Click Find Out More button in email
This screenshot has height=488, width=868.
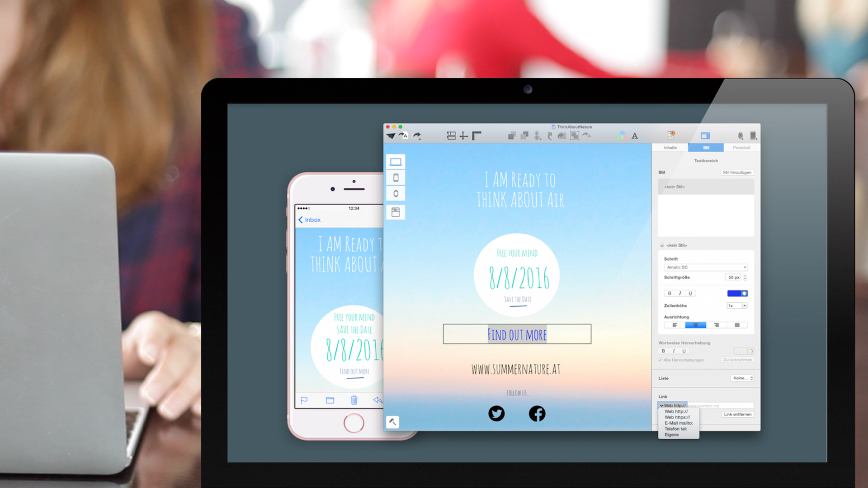point(517,333)
